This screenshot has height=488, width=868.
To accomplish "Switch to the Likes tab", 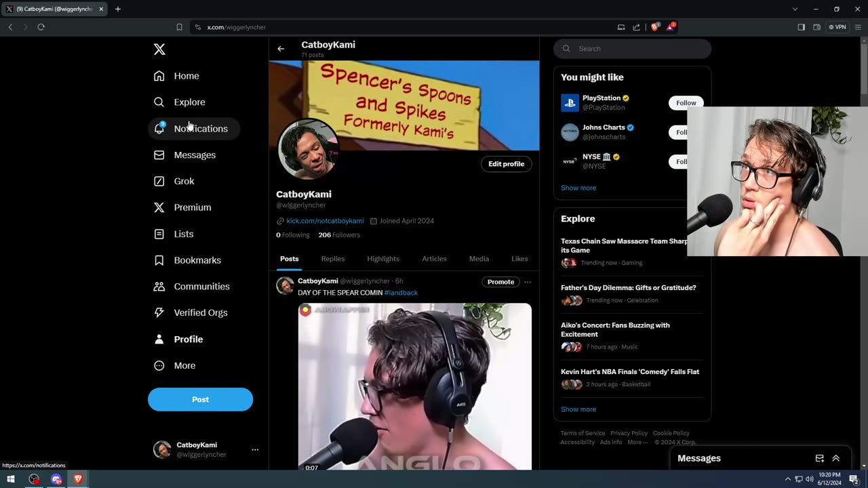I will [x=519, y=259].
